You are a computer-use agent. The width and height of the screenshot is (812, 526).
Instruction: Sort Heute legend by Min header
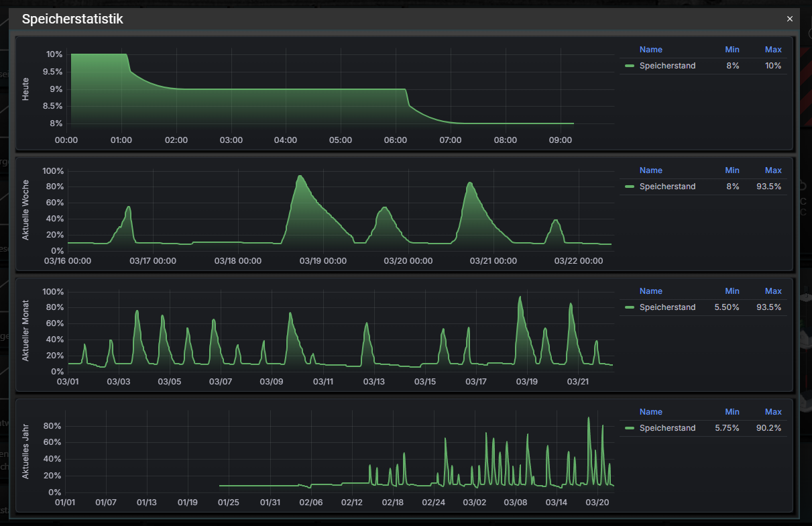coord(732,50)
